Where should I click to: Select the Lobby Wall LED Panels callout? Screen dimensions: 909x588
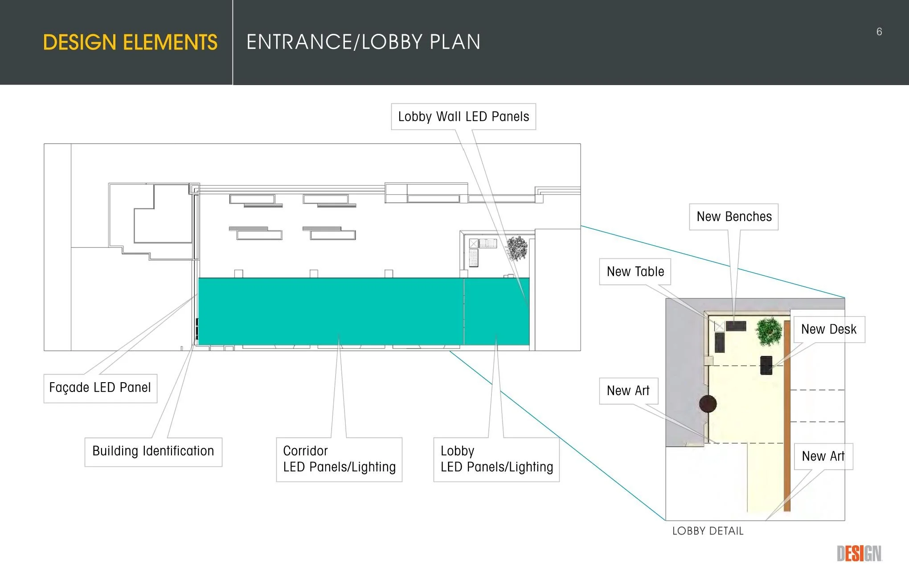pos(462,116)
